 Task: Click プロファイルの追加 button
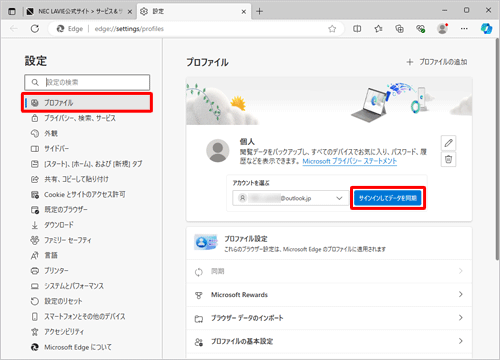pos(437,62)
